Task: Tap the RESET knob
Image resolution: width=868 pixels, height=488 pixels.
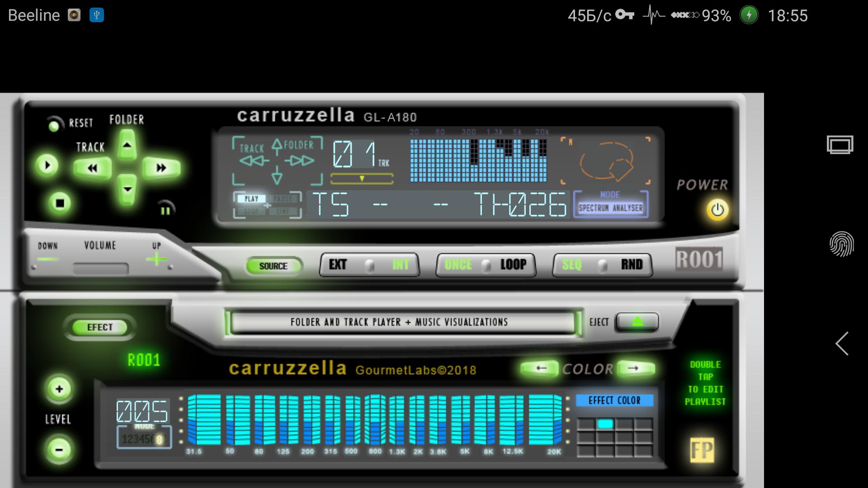Action: pos(54,124)
